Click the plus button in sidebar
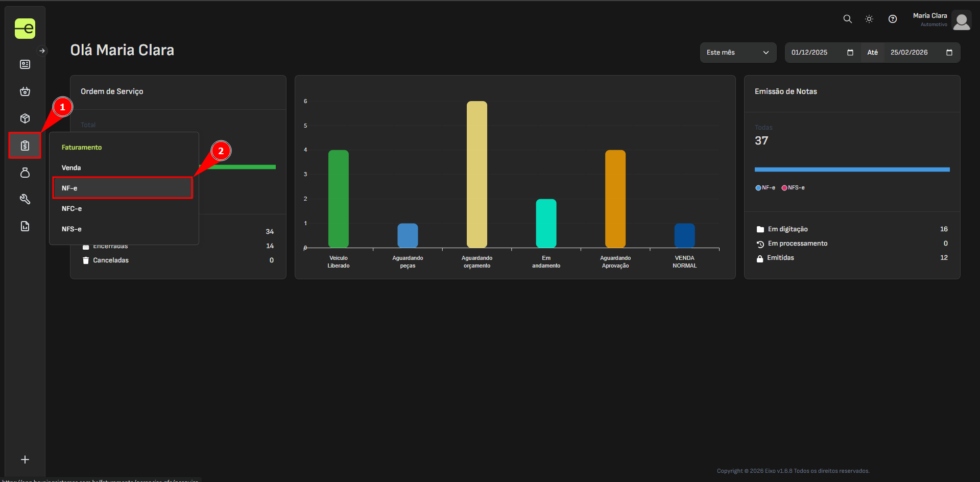 click(25, 460)
